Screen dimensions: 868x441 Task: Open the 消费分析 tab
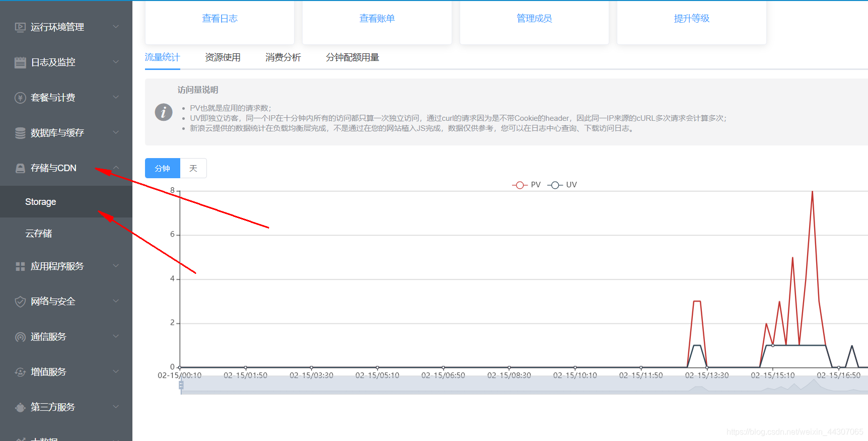click(x=283, y=57)
